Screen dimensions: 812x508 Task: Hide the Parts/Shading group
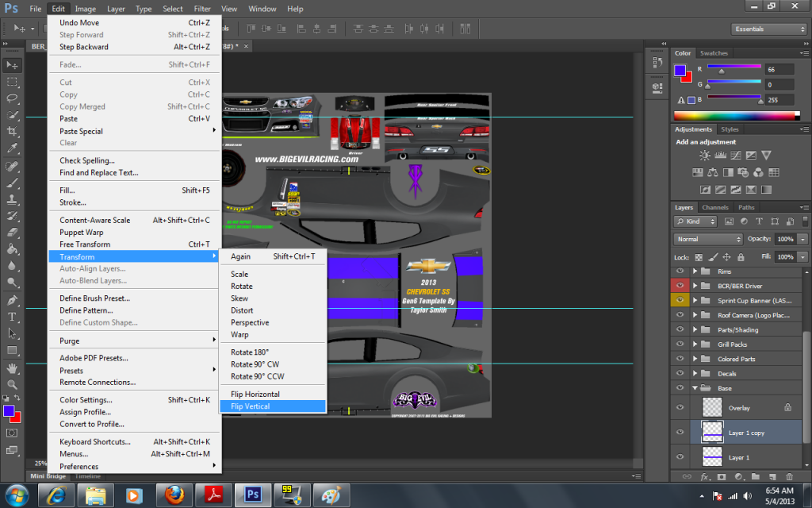pos(680,329)
